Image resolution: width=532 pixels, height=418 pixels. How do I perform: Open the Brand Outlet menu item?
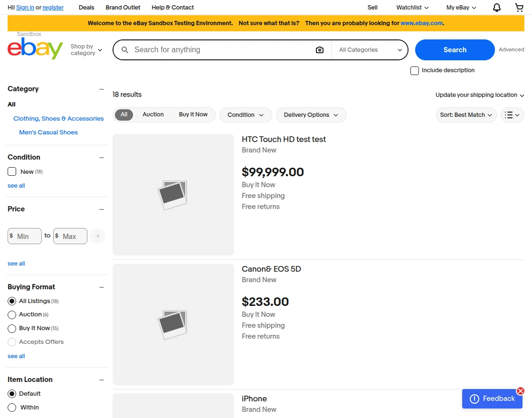tap(123, 8)
